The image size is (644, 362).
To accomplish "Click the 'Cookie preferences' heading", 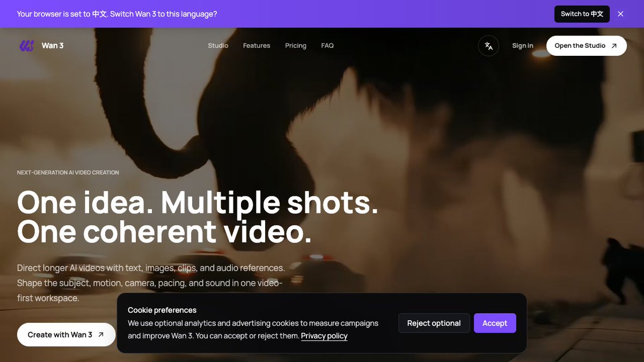I will [162, 310].
